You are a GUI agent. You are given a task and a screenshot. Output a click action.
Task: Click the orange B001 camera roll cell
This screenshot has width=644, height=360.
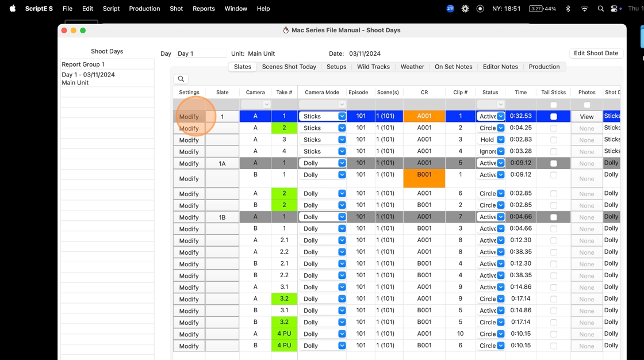point(424,178)
